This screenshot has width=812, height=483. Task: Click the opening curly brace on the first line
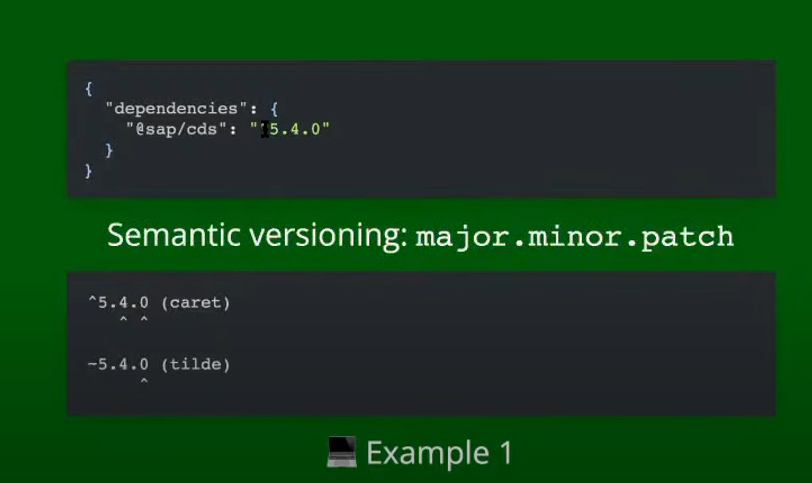click(89, 88)
